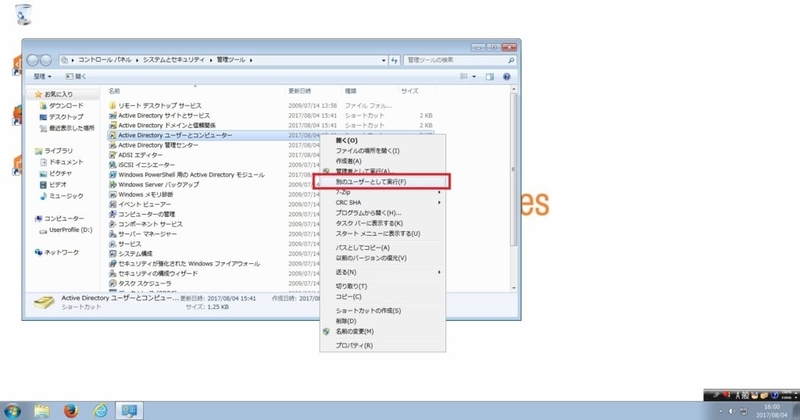Choose プログラムから開く(H)...
800x420 pixels.
pyautogui.click(x=383, y=213)
